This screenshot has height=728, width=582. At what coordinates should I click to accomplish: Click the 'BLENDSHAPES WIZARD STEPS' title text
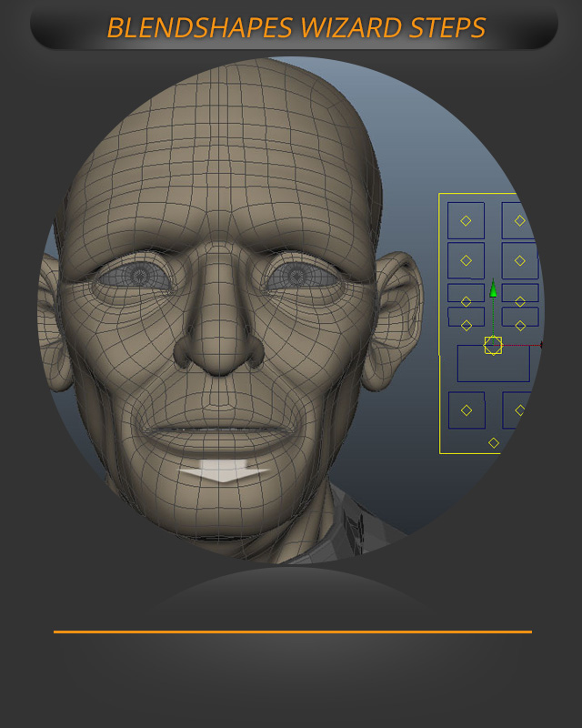coord(296,28)
